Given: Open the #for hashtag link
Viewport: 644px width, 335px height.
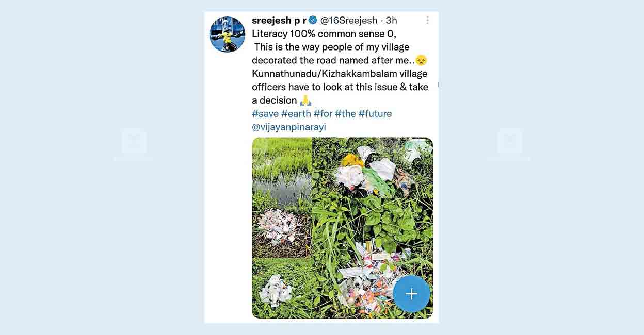Looking at the screenshot, I should tap(323, 113).
